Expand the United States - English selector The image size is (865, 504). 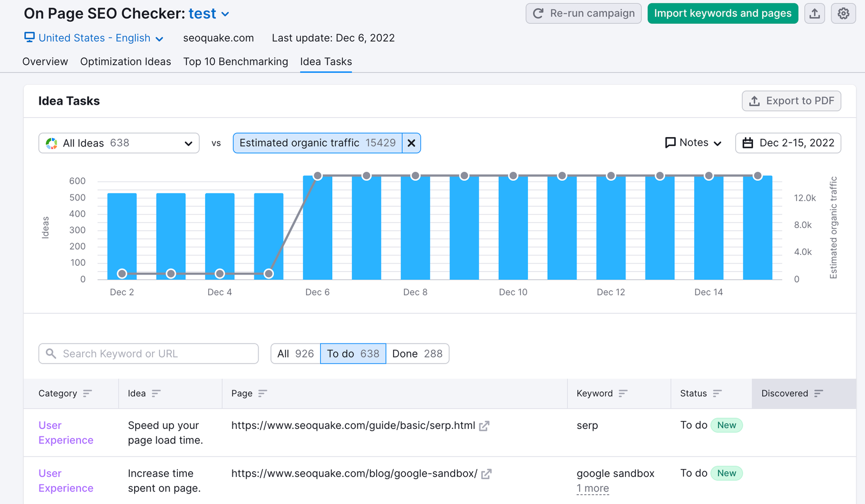click(x=94, y=38)
